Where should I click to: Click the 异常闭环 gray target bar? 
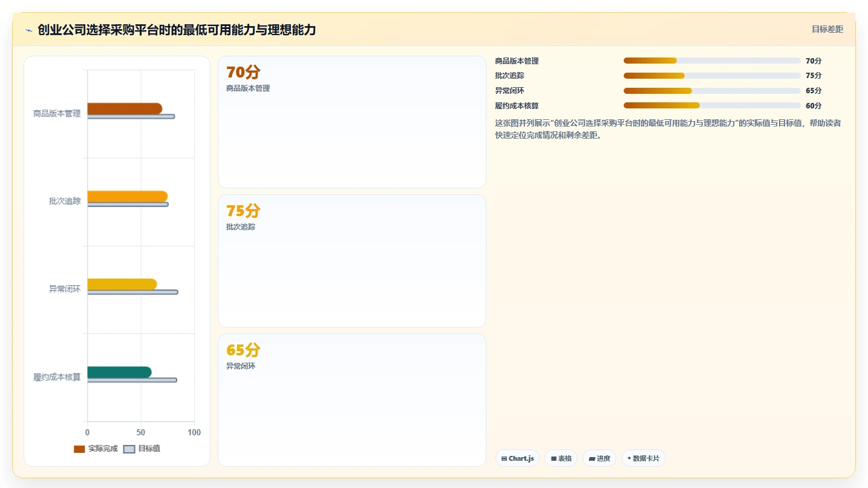(132, 292)
